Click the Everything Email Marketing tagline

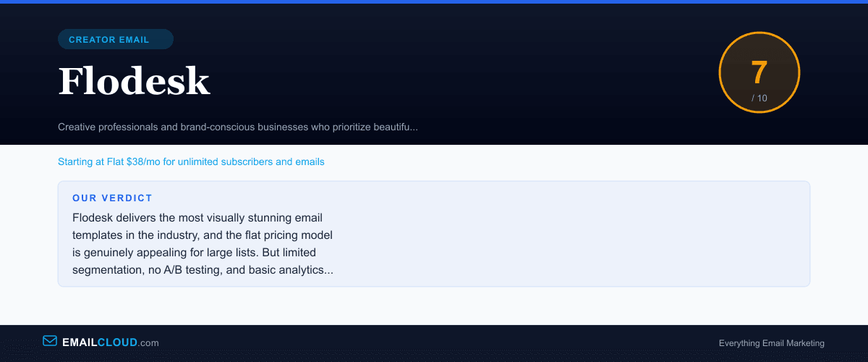tap(771, 343)
